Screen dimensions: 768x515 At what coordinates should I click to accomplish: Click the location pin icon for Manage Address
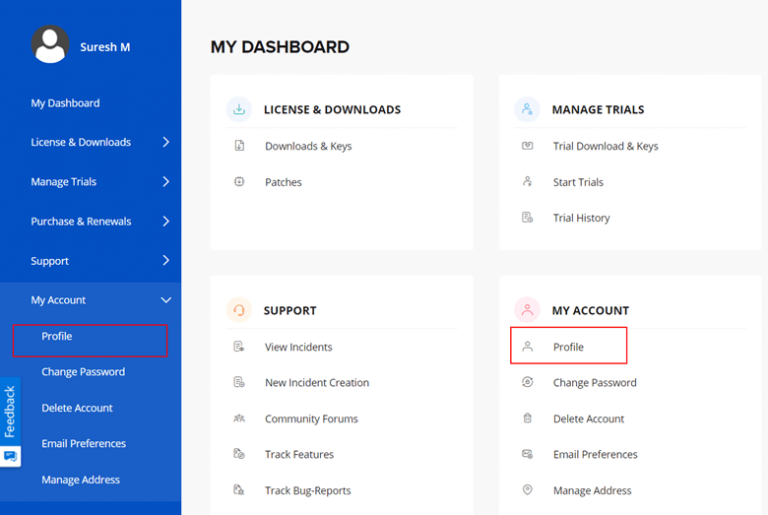527,490
